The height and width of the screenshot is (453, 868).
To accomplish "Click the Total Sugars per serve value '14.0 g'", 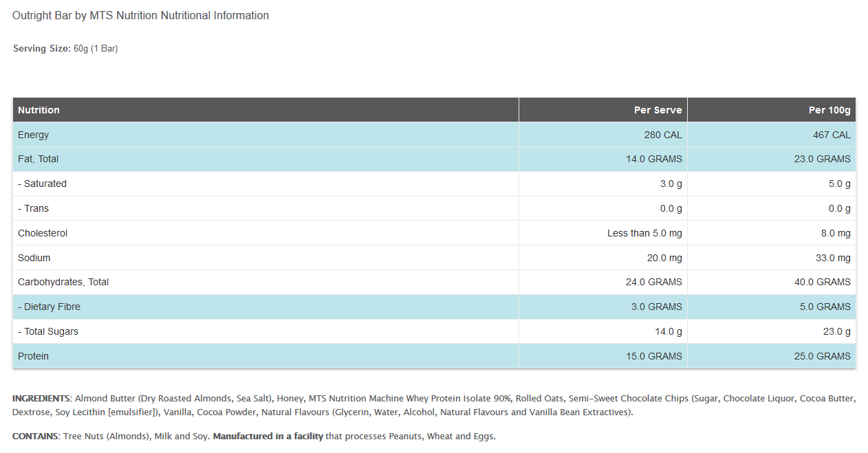I will (x=669, y=331).
